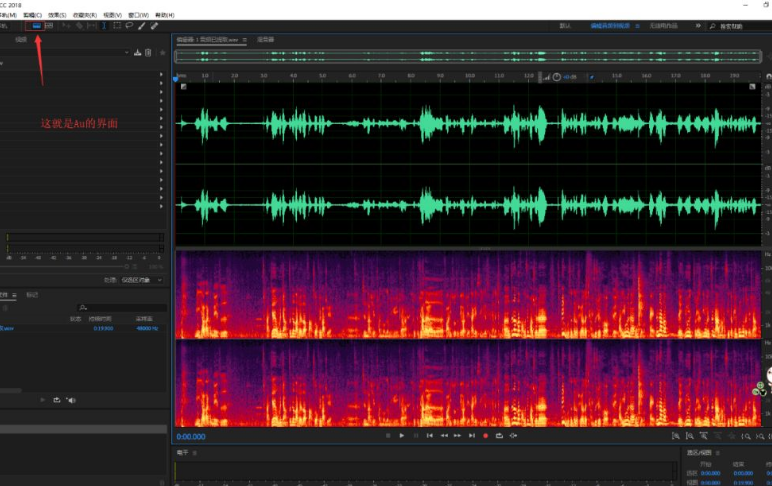Select the grayed-out Razor tool
Viewport: 772px width, 486px height.
tap(79, 26)
